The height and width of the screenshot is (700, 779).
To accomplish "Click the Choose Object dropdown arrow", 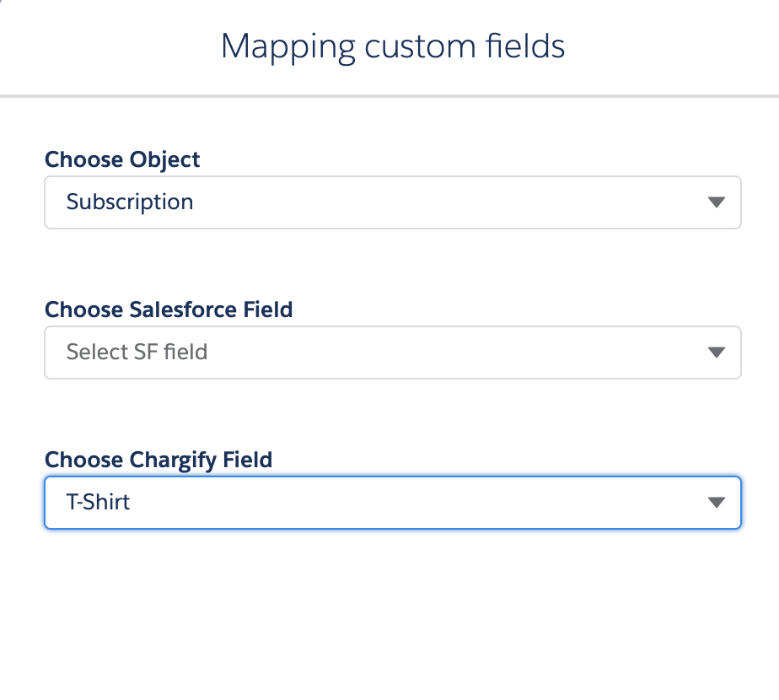I will coord(716,202).
